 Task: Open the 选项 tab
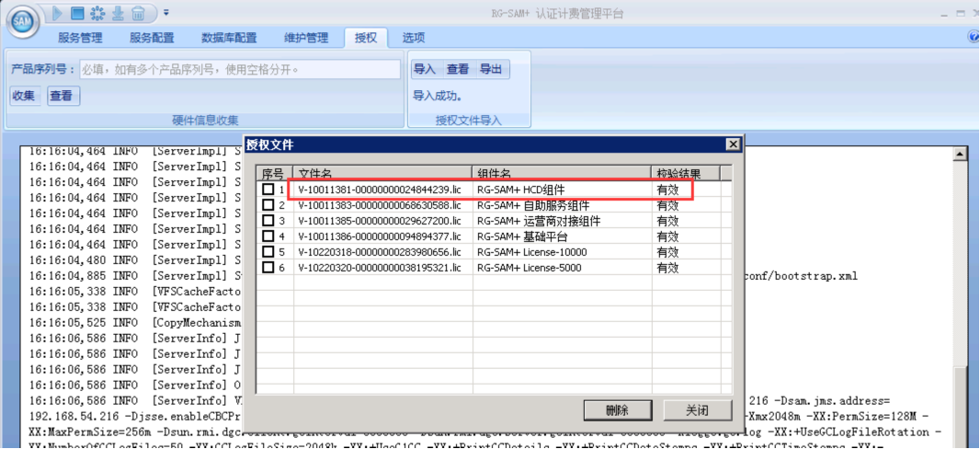tap(414, 38)
